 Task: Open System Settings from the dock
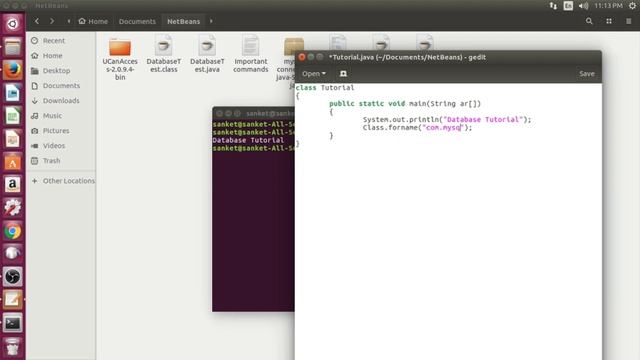13,208
